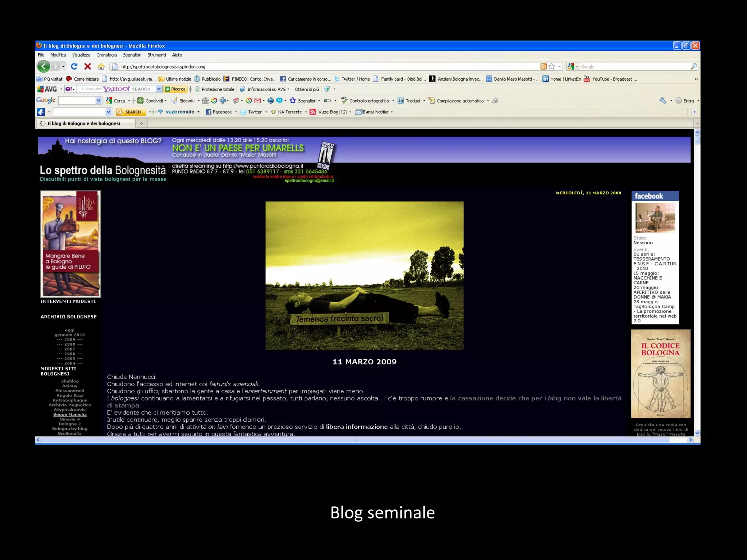The image size is (747, 560).
Task: Expand the Informazioni su AVG dropdown
Action: click(x=288, y=89)
